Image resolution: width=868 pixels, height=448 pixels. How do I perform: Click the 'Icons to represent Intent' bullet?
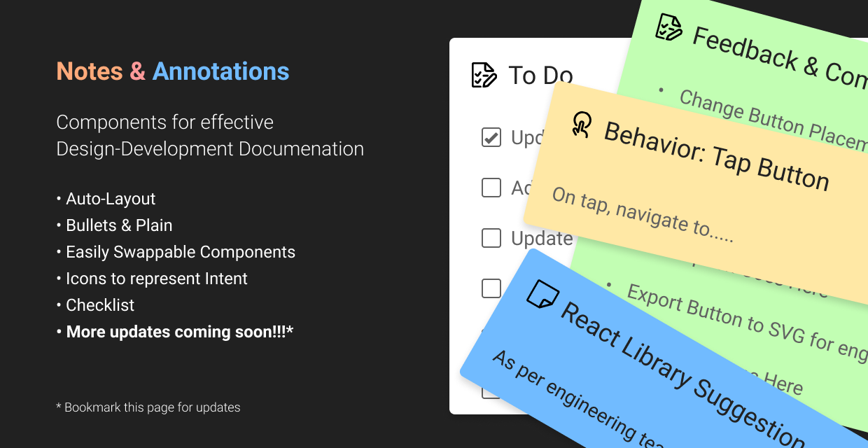(x=152, y=279)
